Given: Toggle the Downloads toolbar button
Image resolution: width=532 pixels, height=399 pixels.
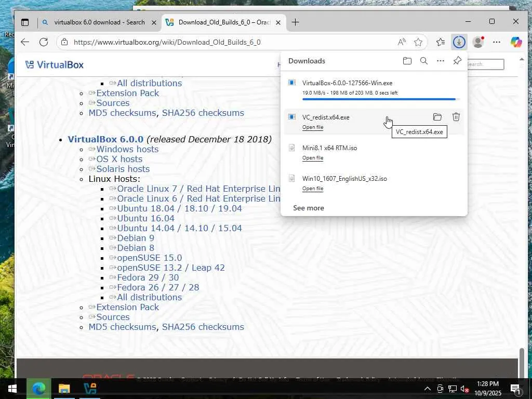Looking at the screenshot, I should click(459, 42).
